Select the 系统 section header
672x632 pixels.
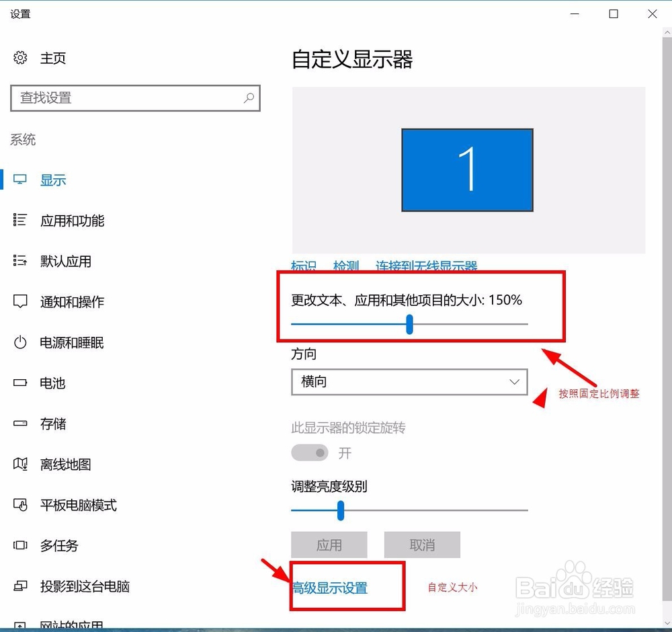24,140
